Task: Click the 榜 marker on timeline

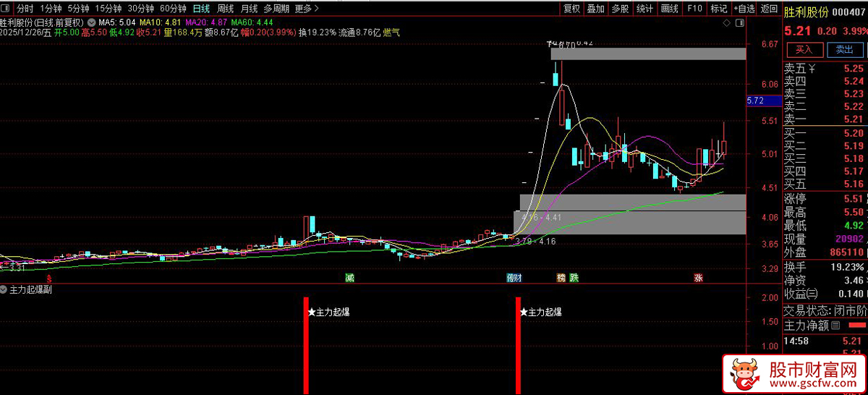Action: [x=561, y=278]
